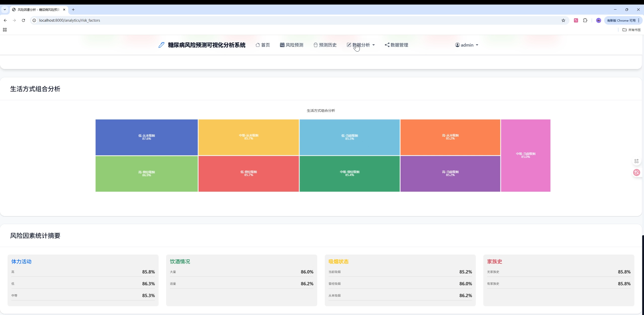Click the pink translate extension icon in the toolbar
The height and width of the screenshot is (315, 644).
click(576, 20)
